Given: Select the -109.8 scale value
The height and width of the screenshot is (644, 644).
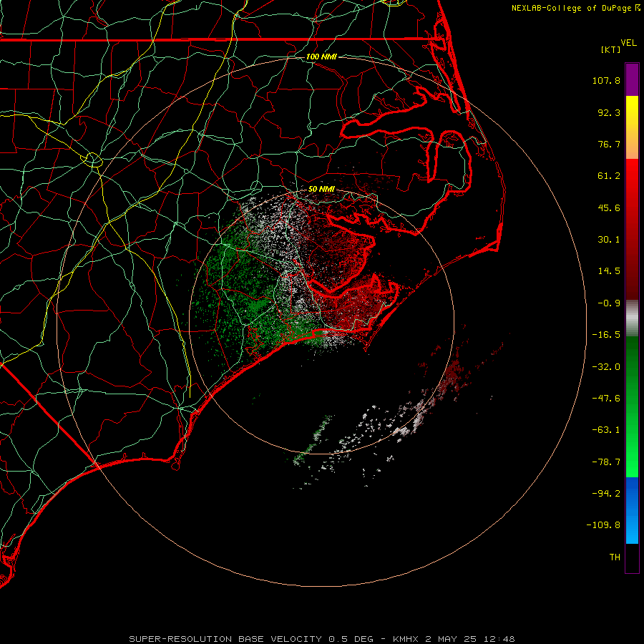Looking at the screenshot, I should [604, 525].
